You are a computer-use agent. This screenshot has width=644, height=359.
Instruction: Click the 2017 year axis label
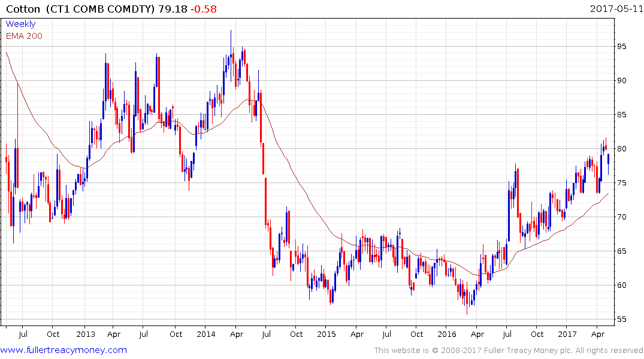point(567,334)
